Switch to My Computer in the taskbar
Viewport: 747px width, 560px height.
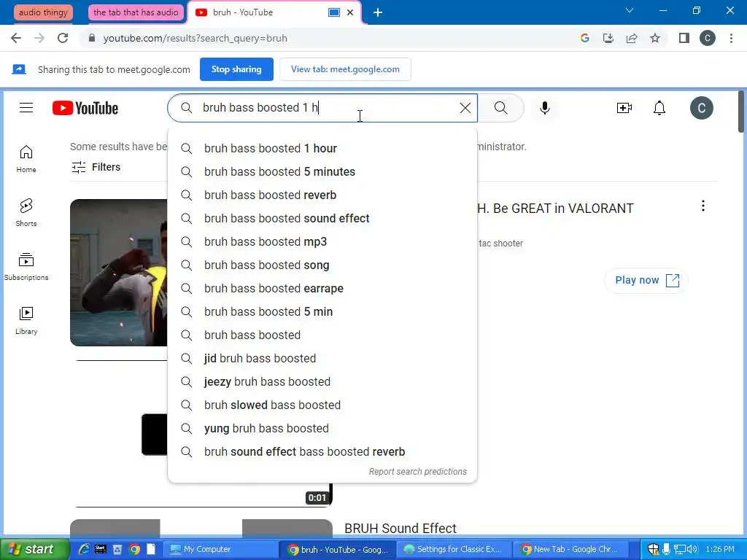pyautogui.click(x=220, y=550)
